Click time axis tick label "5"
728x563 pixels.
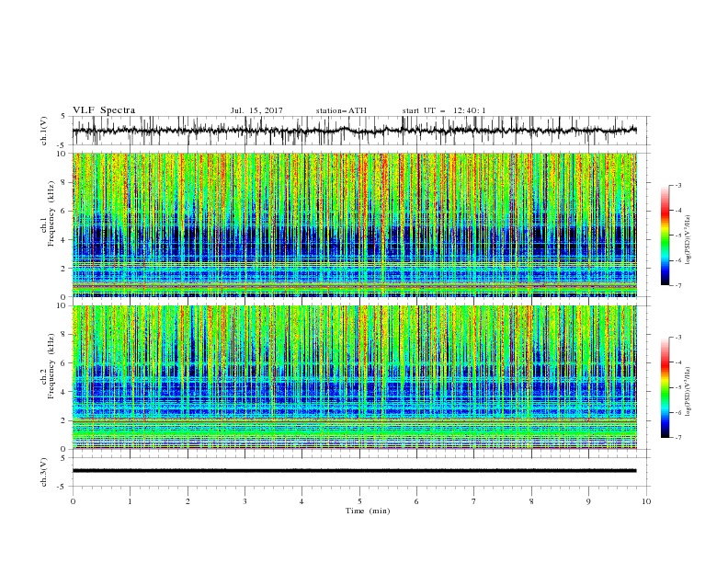pos(359,501)
